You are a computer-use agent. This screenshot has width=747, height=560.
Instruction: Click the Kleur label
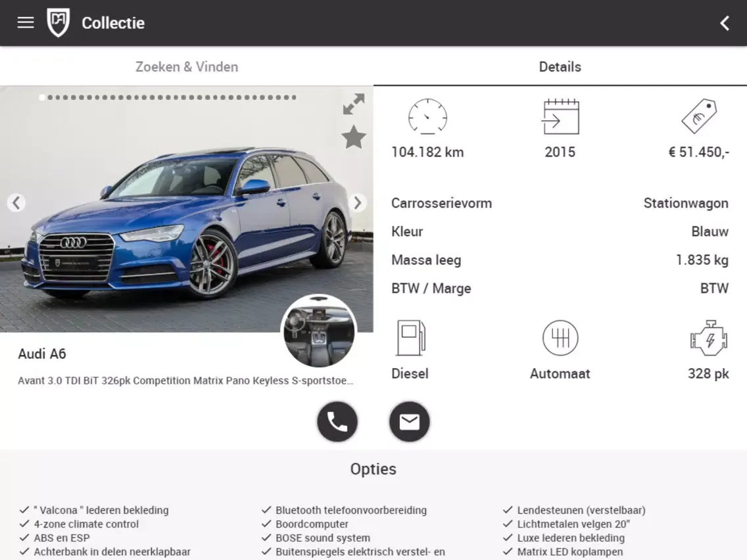pyautogui.click(x=407, y=231)
